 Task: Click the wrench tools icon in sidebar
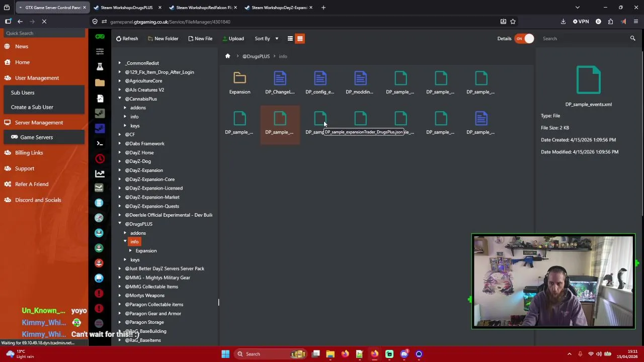(x=99, y=218)
